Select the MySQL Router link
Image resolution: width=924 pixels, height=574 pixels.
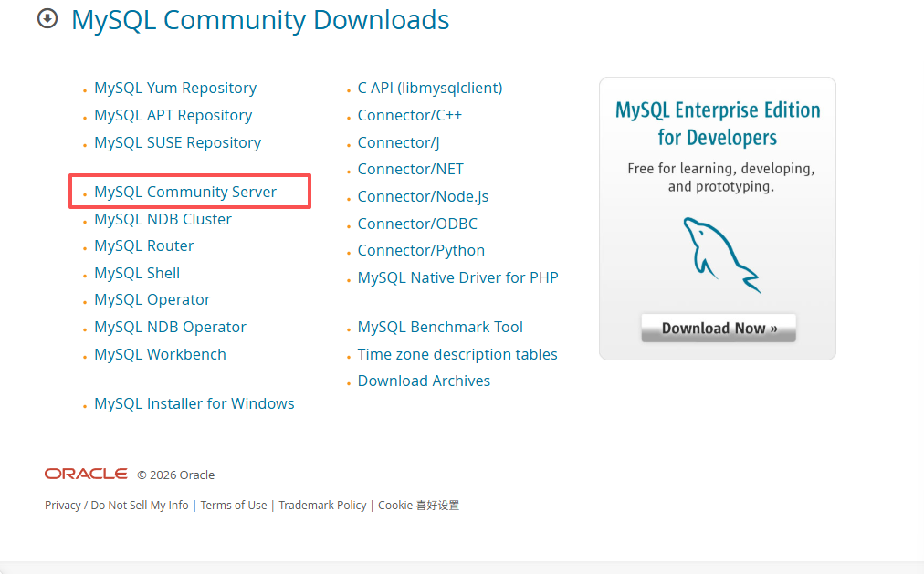143,245
